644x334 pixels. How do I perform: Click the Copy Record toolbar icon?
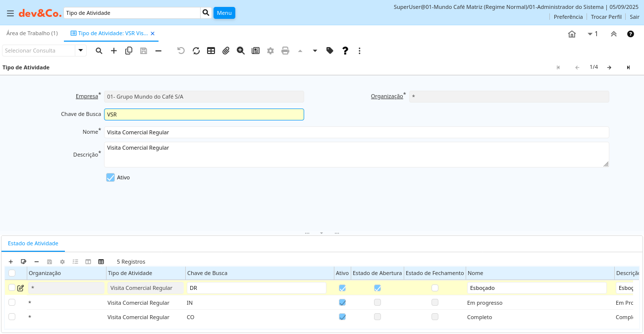129,51
